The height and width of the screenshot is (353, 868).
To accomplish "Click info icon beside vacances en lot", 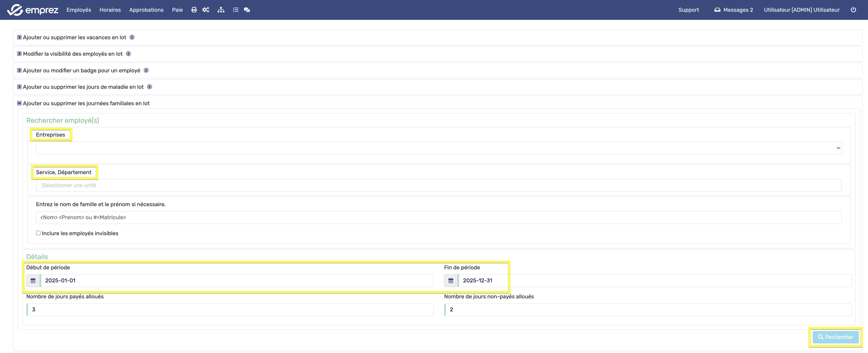I will click(x=132, y=37).
